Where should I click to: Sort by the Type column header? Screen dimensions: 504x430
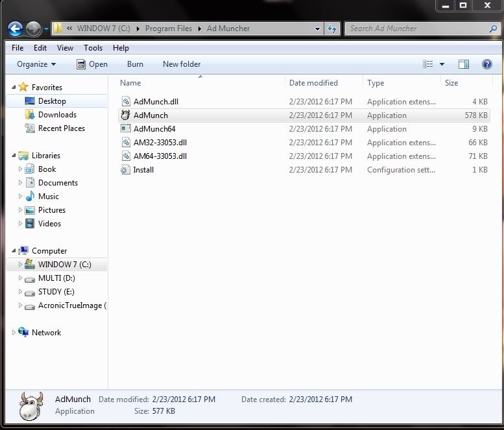376,83
